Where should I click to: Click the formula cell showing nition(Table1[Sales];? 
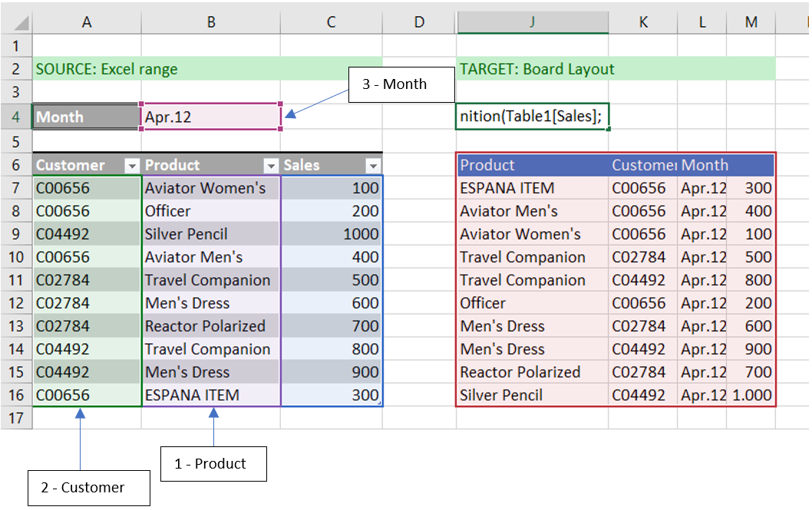pos(533,117)
